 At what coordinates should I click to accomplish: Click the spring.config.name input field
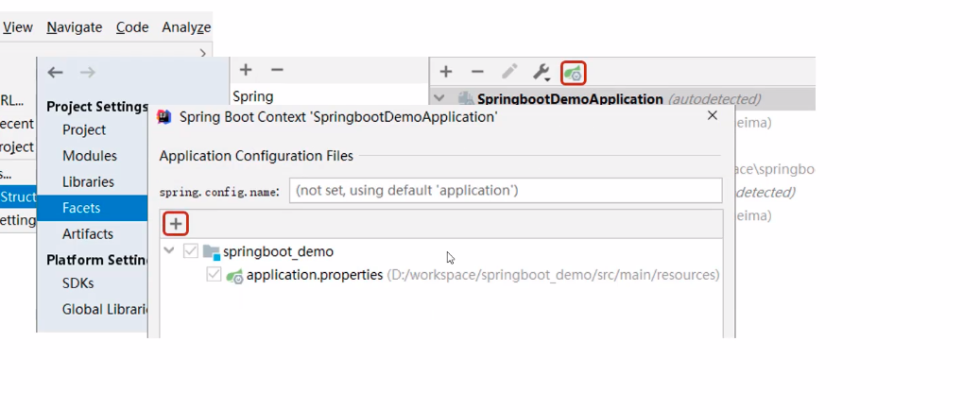[506, 191]
